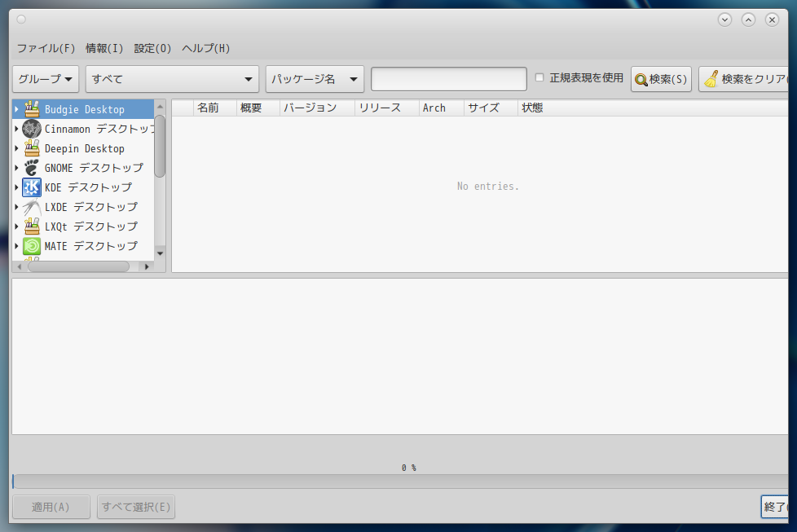
Task: Click the empty package description pane
Action: [x=400, y=356]
